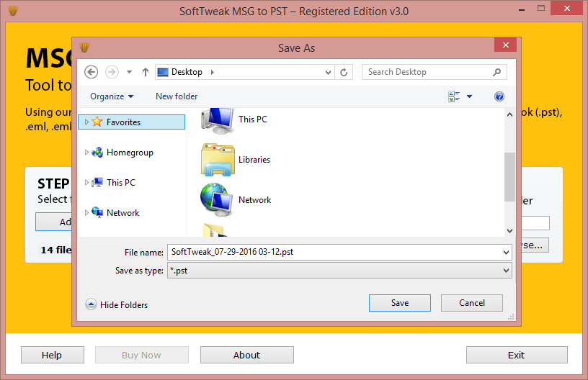588x380 pixels.
Task: Open the Save as type combo box
Action: coord(339,271)
